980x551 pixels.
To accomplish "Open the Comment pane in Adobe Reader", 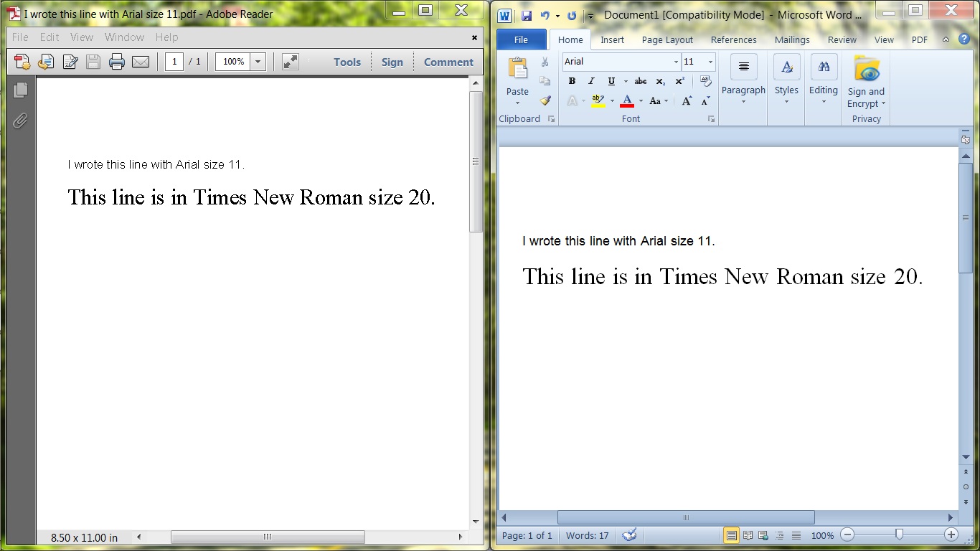I will point(448,62).
